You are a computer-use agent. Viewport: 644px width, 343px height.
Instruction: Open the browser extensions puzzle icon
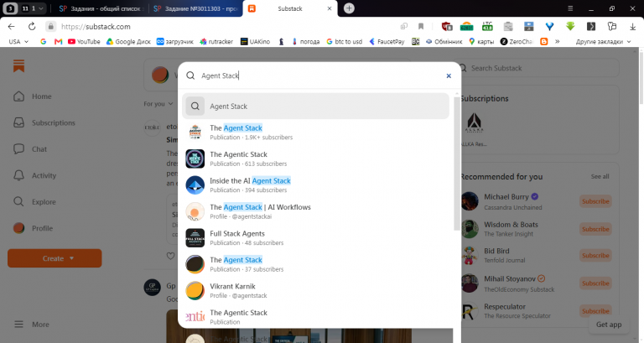[x=611, y=26]
